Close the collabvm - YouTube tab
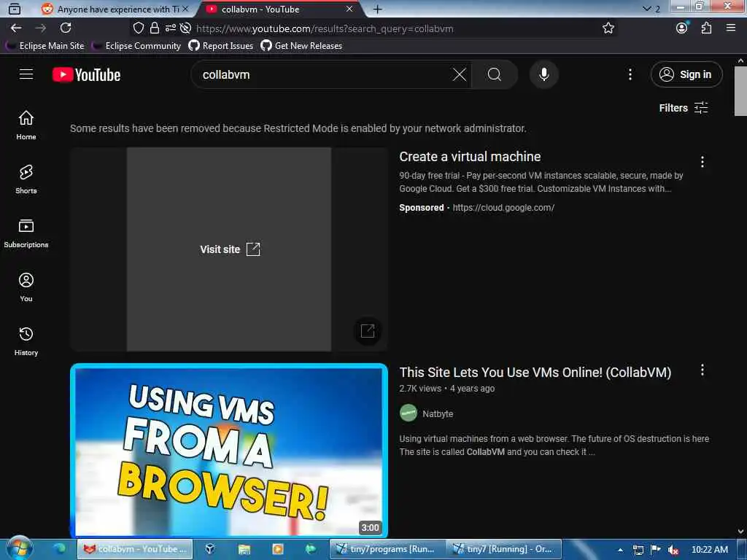This screenshot has width=747, height=560. click(349, 9)
